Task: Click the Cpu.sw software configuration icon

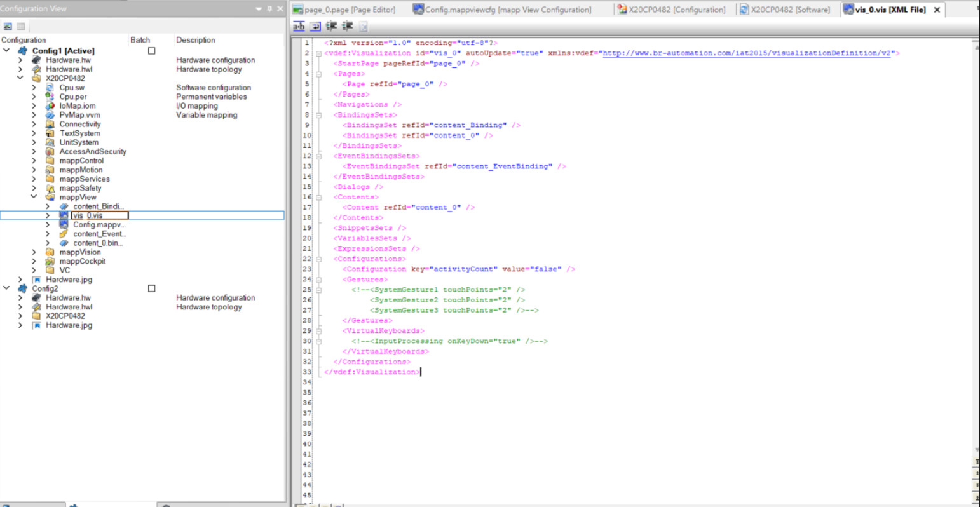Action: tap(50, 88)
